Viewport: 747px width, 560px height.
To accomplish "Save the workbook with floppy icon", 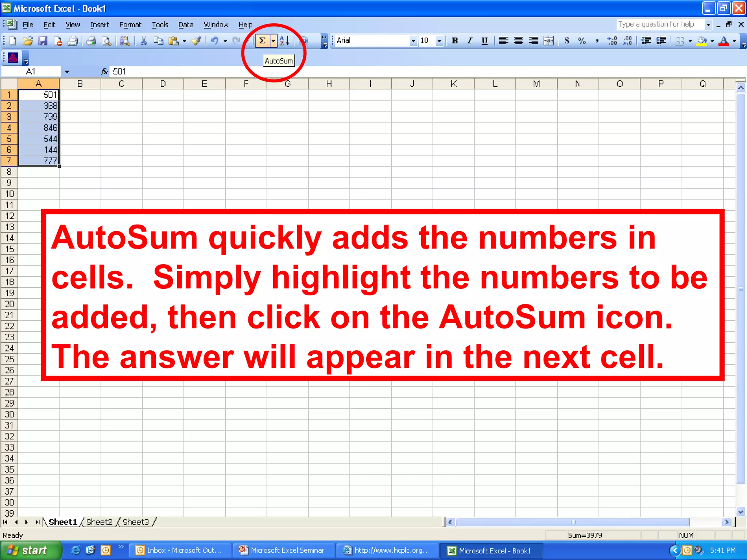I will [43, 41].
